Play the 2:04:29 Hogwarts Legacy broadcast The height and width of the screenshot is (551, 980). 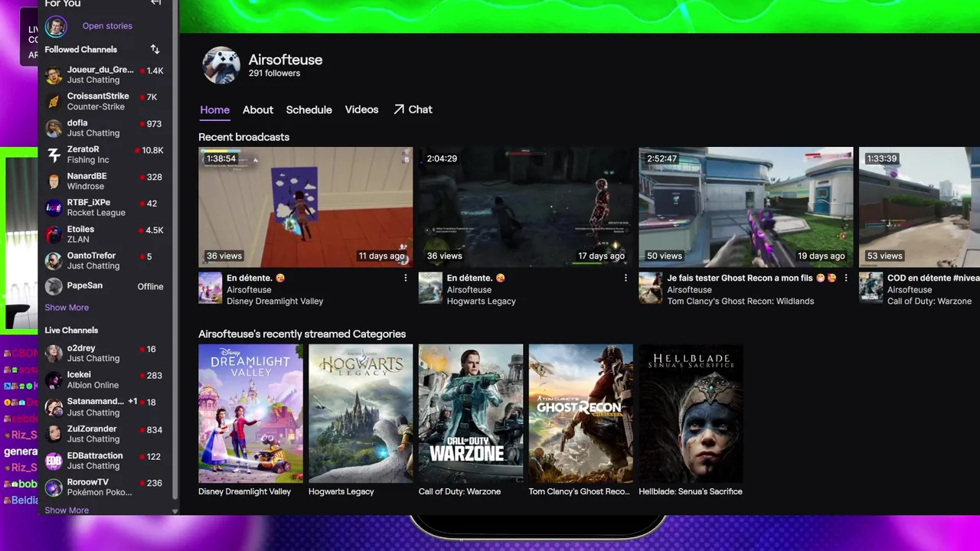coord(526,207)
